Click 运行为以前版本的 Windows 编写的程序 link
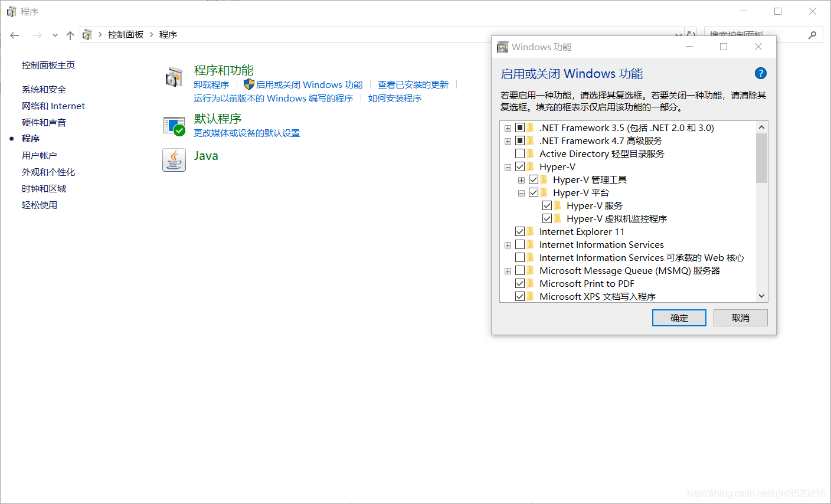Screen dimensions: 831x504 coord(273,99)
